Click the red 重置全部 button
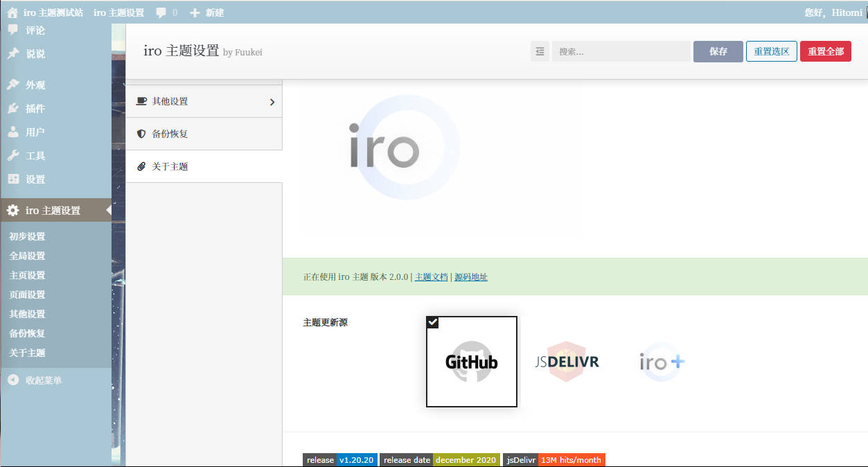The image size is (868, 467). (826, 51)
